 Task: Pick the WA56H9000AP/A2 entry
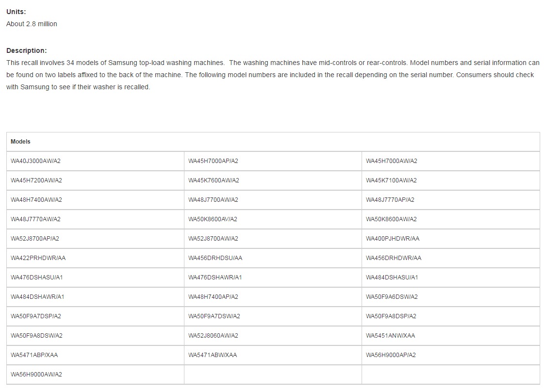391,355
